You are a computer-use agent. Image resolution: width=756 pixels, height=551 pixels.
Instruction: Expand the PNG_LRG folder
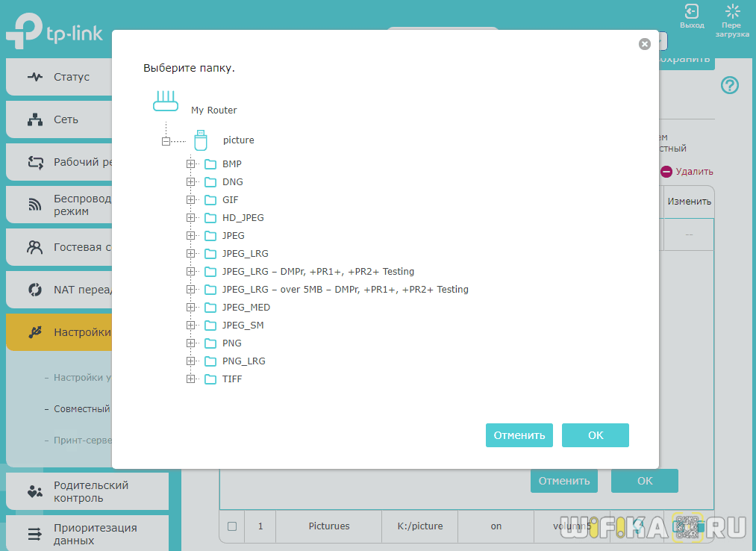[191, 361]
